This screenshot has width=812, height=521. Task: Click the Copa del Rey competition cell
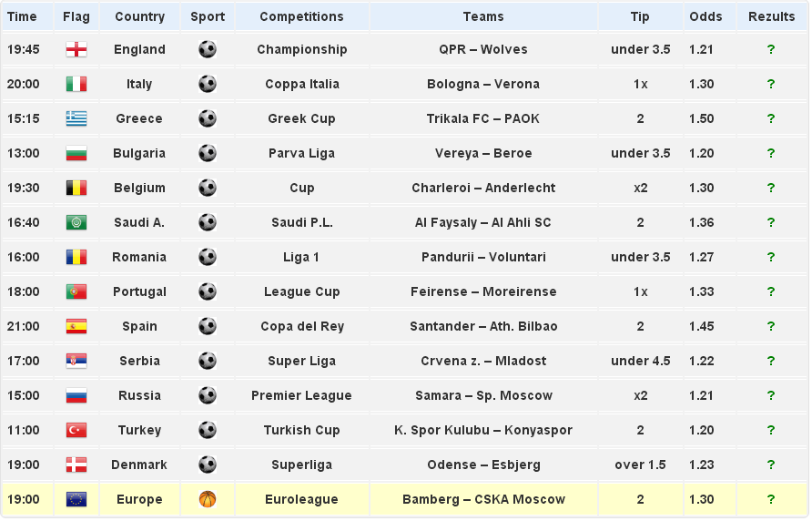click(301, 326)
